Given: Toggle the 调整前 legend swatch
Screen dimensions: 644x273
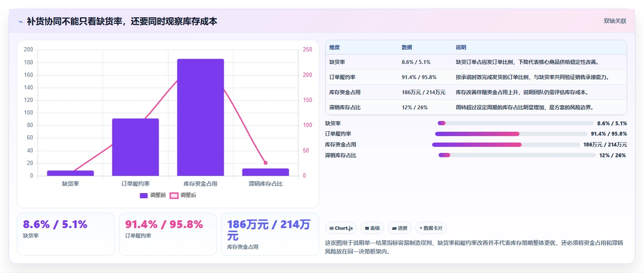Looking at the screenshot, I should tap(144, 196).
